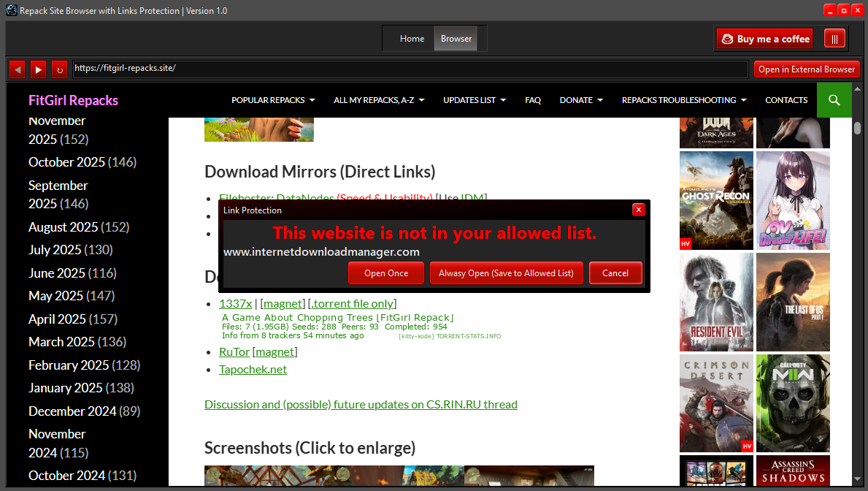Choose Open Once in the dialog
The width and height of the screenshot is (868, 491).
click(x=386, y=273)
